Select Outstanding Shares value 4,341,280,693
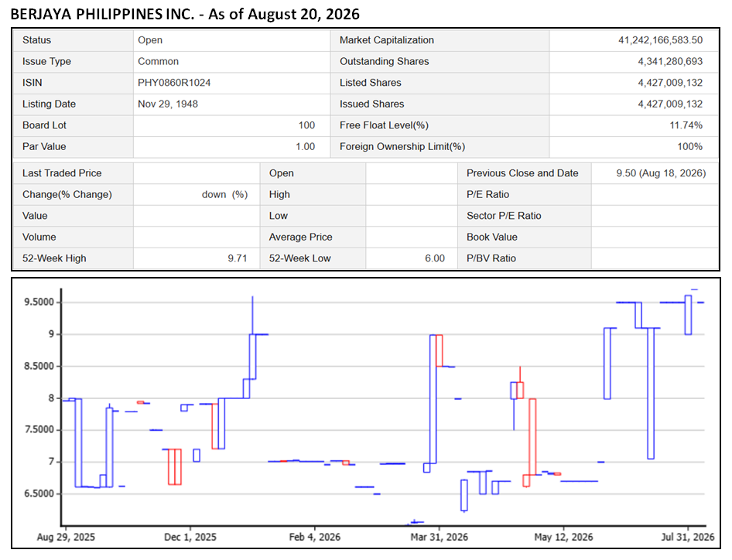Image resolution: width=732 pixels, height=560 pixels. pyautogui.click(x=670, y=62)
